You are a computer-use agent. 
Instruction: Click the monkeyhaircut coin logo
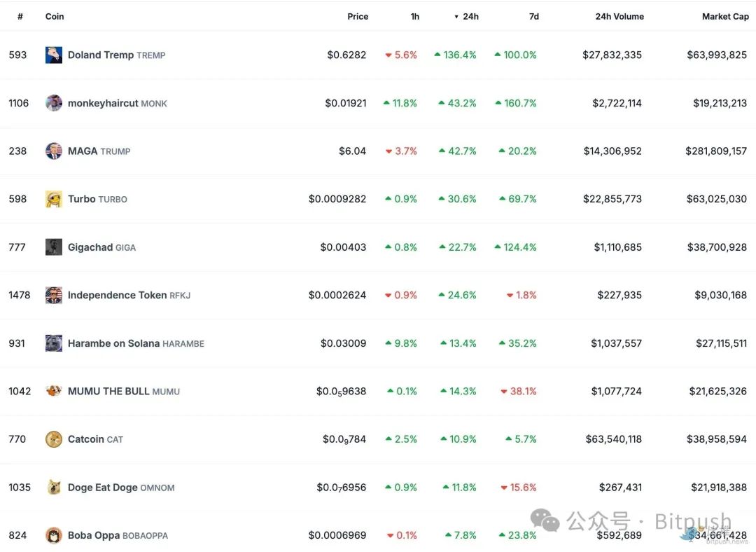pyautogui.click(x=53, y=103)
